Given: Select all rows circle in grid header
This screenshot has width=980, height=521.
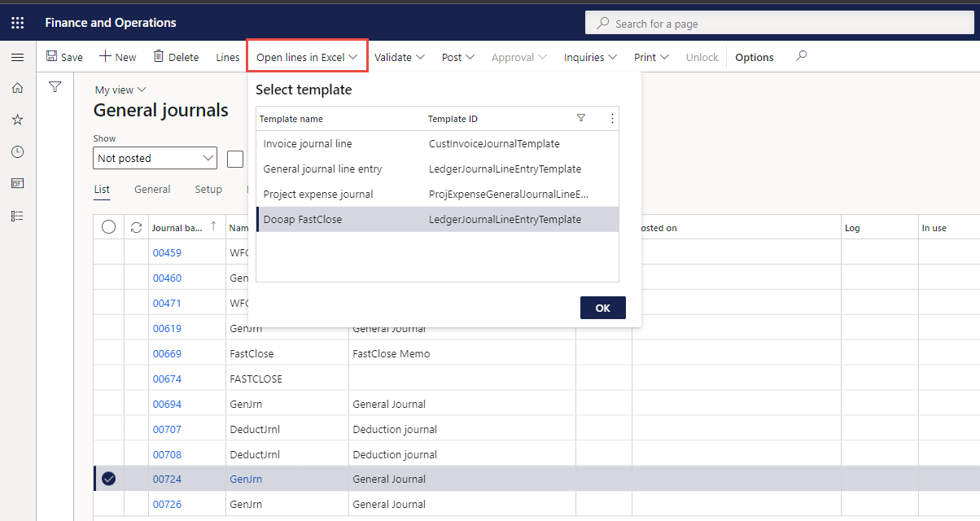Looking at the screenshot, I should click(108, 227).
